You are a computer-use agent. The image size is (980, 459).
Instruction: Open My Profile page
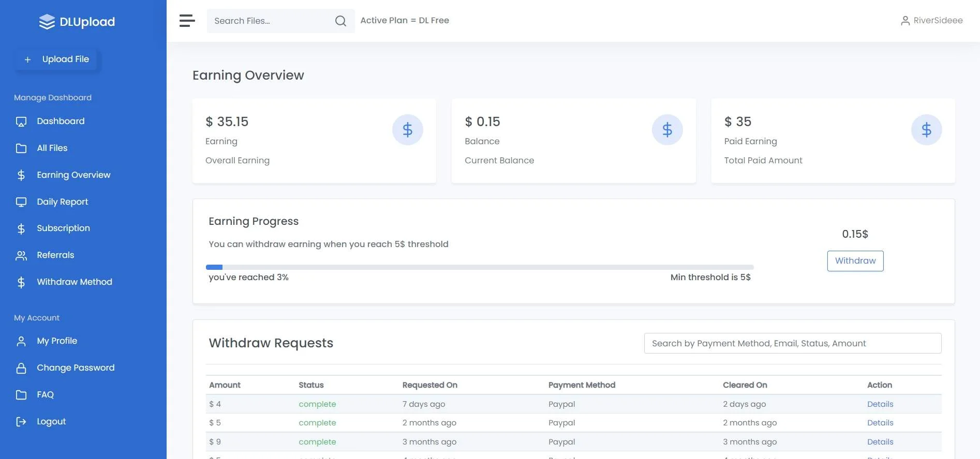[57, 341]
